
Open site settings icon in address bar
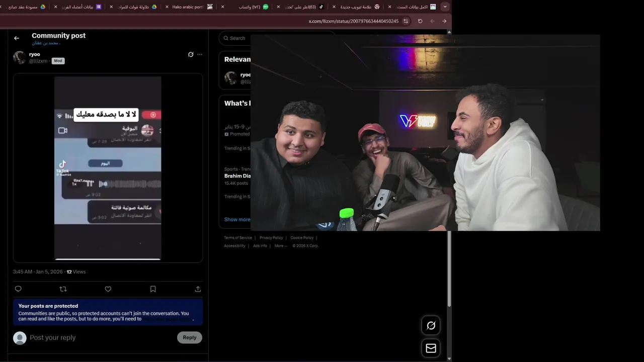pos(406,21)
